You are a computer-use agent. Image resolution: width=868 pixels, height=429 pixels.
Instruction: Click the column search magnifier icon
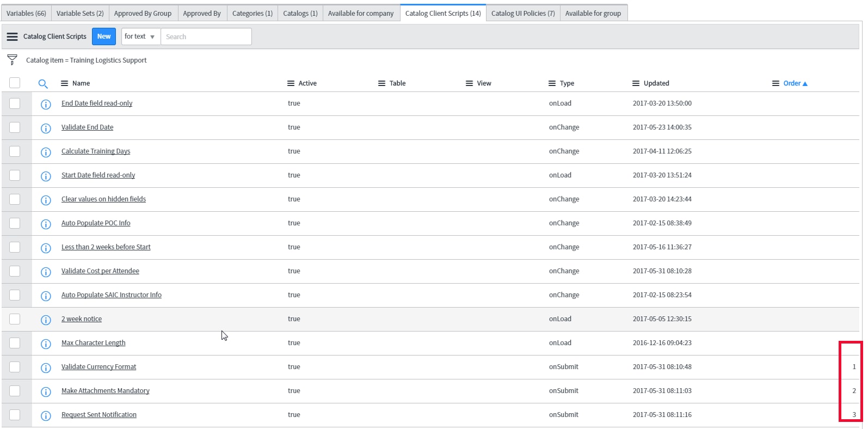(43, 84)
